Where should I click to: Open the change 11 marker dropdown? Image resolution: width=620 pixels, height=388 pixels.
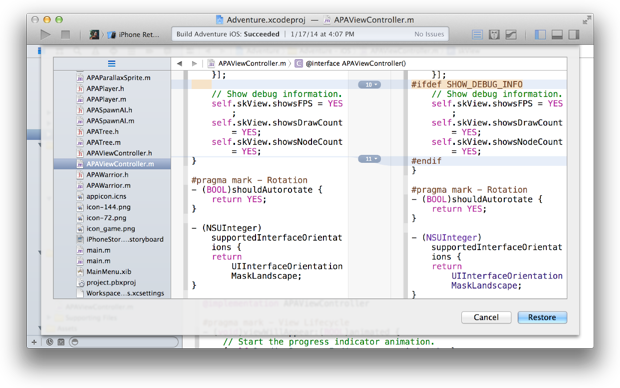[369, 159]
